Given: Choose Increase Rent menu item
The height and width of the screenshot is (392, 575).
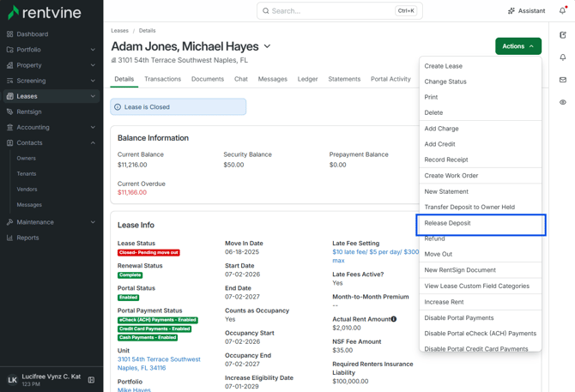Looking at the screenshot, I should point(481,302).
